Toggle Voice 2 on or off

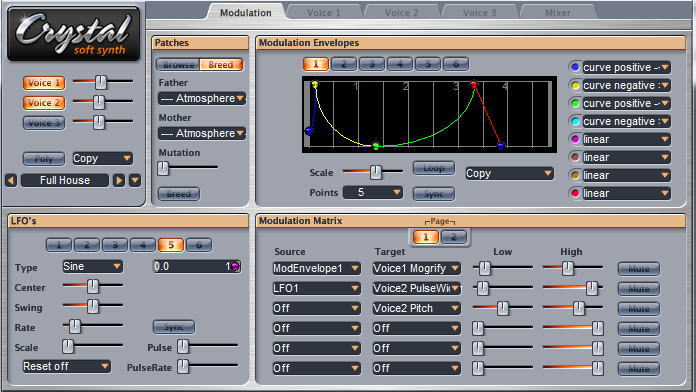pos(44,103)
